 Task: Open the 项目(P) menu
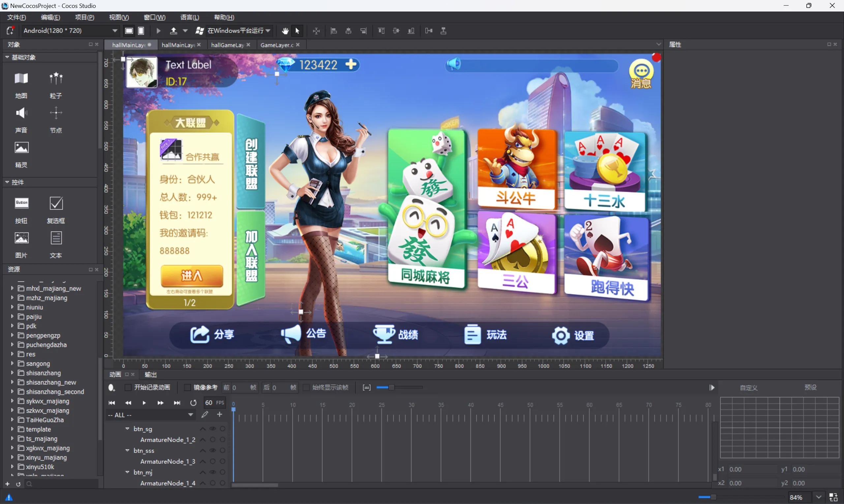pos(84,17)
